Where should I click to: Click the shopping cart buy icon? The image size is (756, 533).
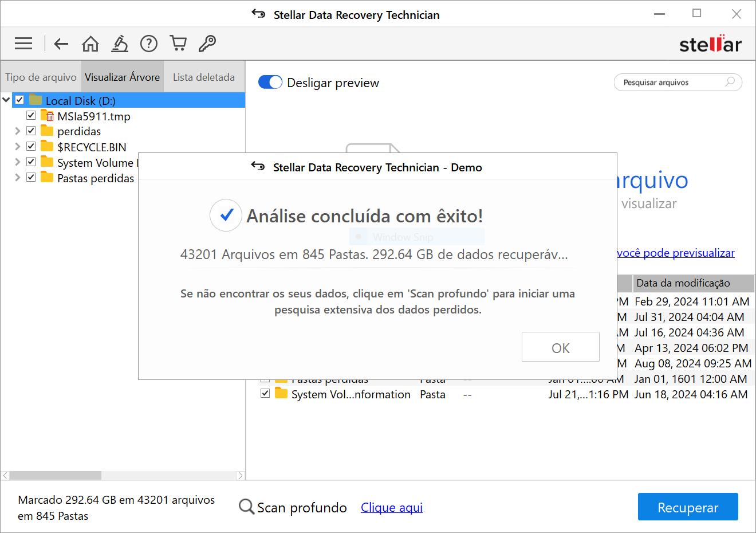178,44
